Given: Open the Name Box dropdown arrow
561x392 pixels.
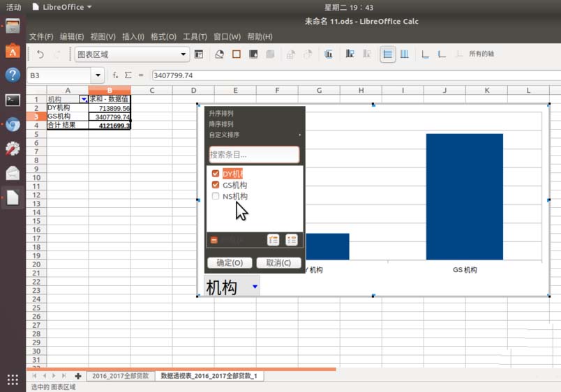Looking at the screenshot, I should (x=98, y=75).
